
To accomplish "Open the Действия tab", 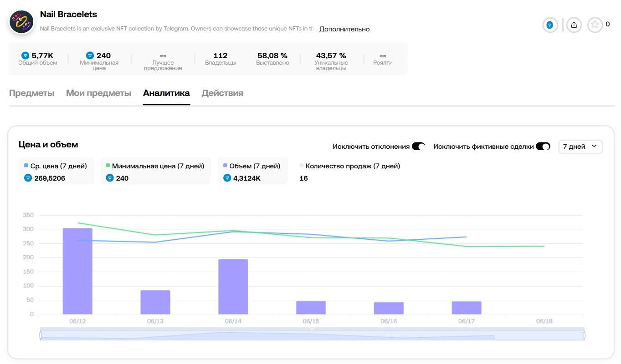I will (222, 93).
